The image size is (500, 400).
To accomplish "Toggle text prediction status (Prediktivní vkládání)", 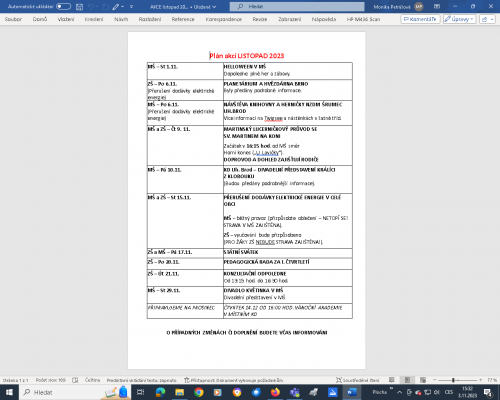I will (x=141, y=380).
